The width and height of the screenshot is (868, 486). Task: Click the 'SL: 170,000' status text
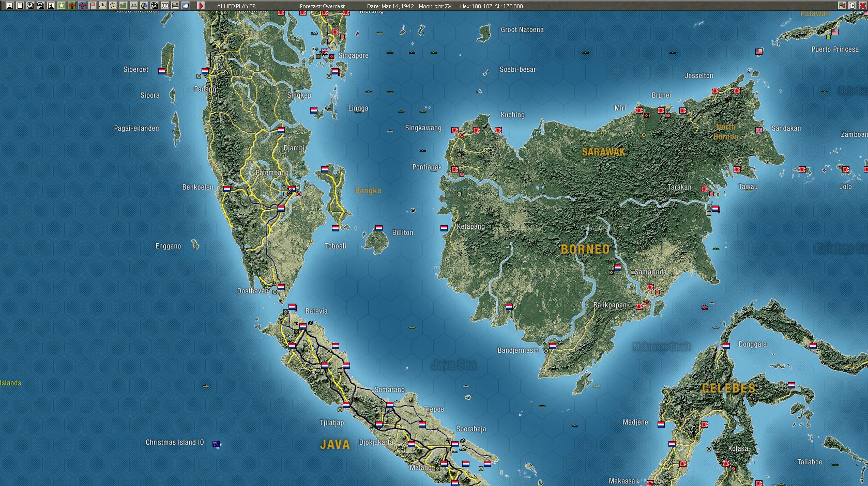pos(509,6)
